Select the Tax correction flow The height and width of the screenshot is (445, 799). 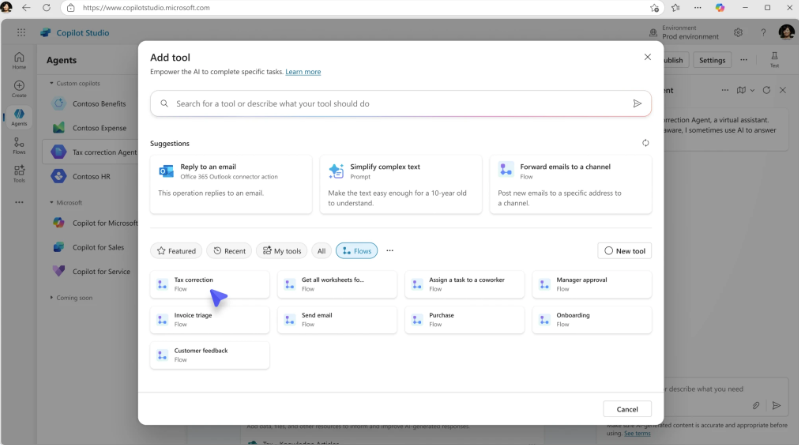[x=210, y=284]
